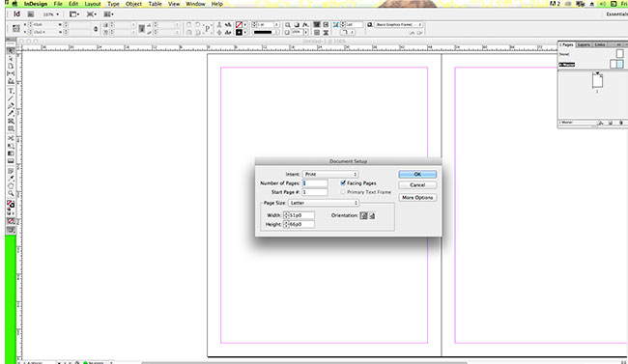Click the portrait orientation icon
Viewport: 628px width, 364px height.
point(363,215)
